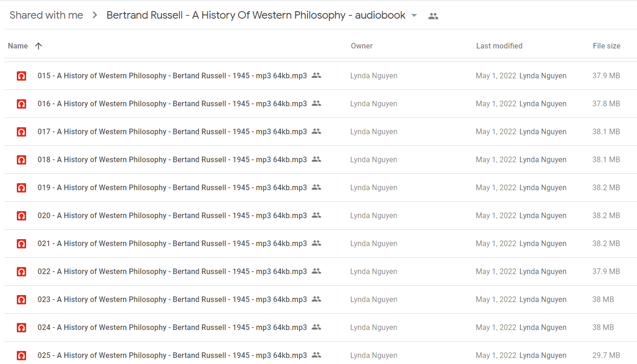
Task: Click the shared people icon on file 023
Action: (316, 299)
